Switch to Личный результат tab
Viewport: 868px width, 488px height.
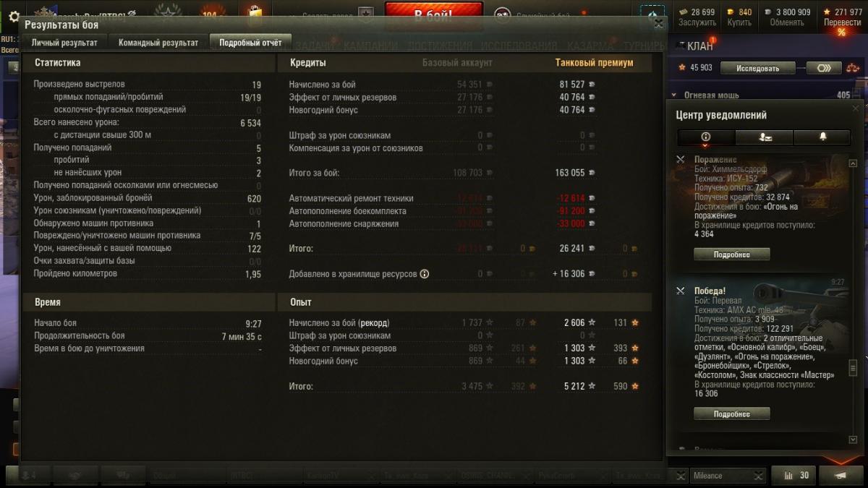click(64, 43)
